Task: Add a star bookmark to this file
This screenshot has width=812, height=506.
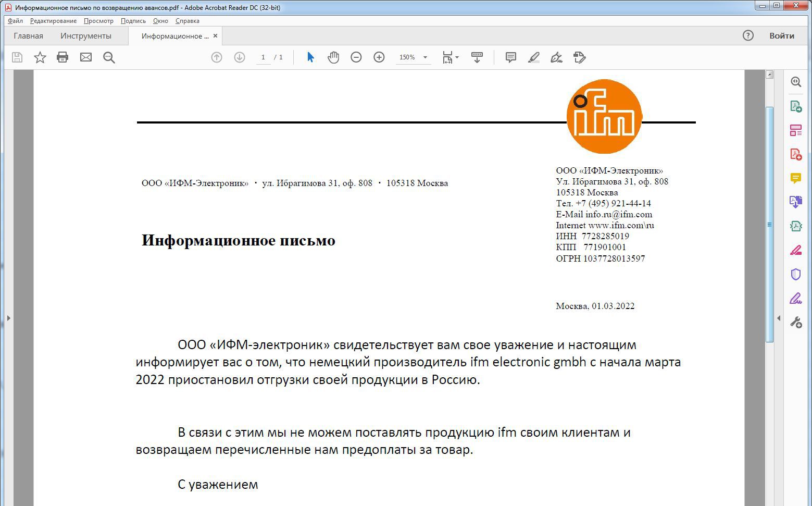Action: click(x=40, y=57)
